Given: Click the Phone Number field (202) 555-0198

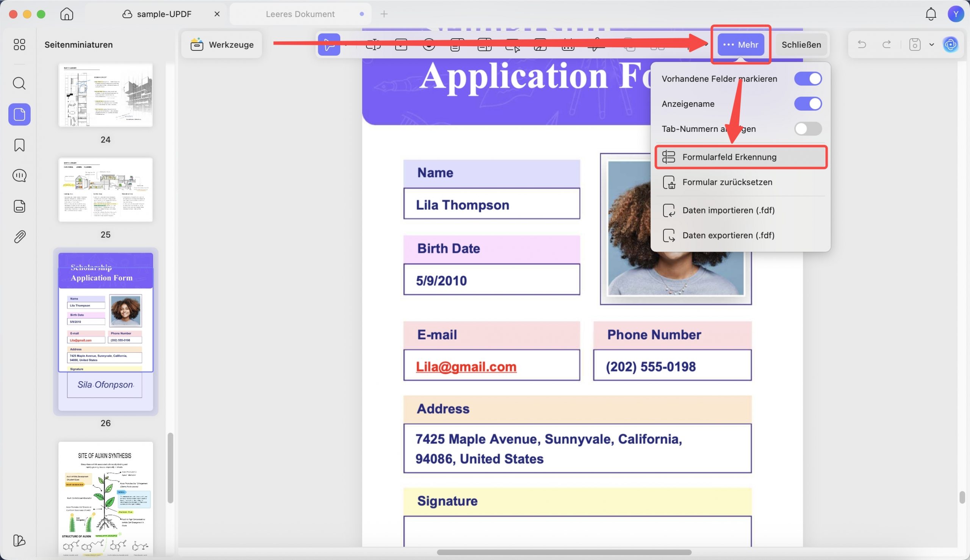Looking at the screenshot, I should [672, 365].
